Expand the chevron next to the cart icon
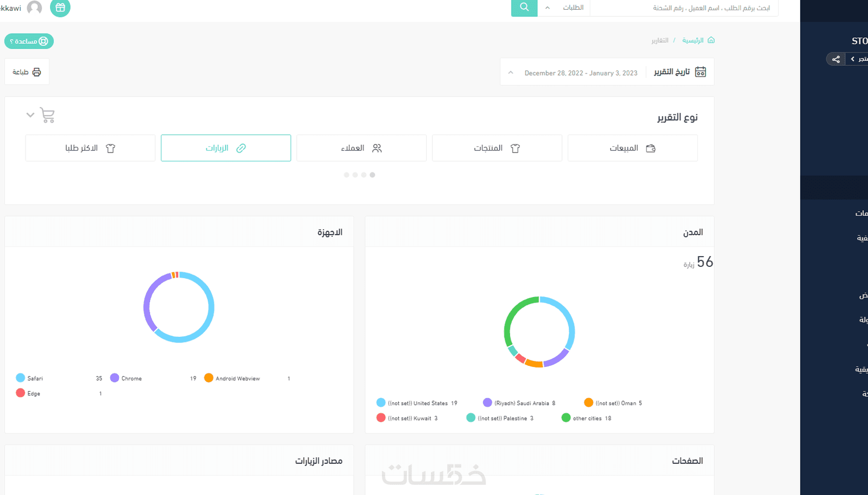The image size is (868, 495). [x=30, y=115]
